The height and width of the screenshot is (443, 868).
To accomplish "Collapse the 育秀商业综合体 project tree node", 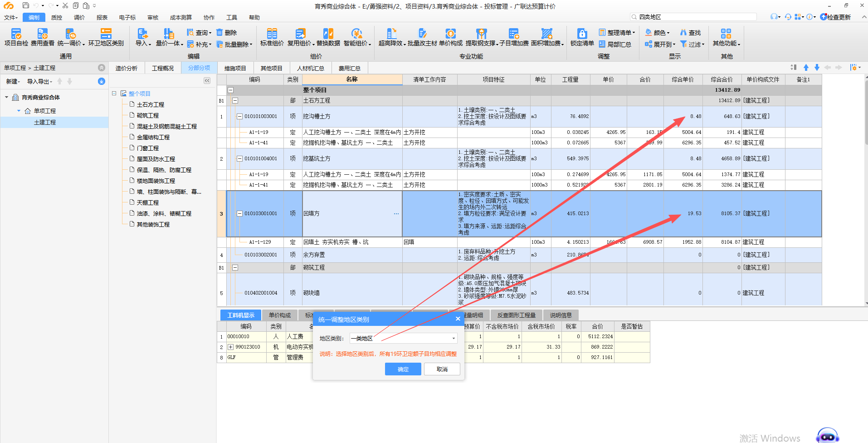I will (6, 97).
